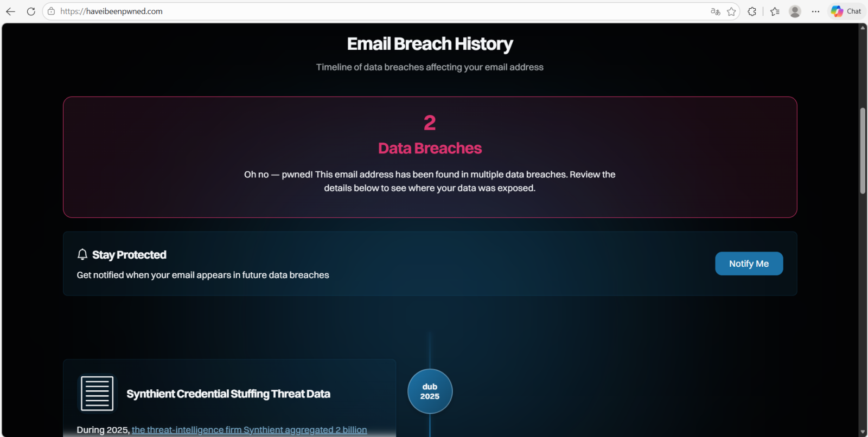Open the Copilot Chat sidebar
Screen dimensions: 868x437
pyautogui.click(x=846, y=11)
